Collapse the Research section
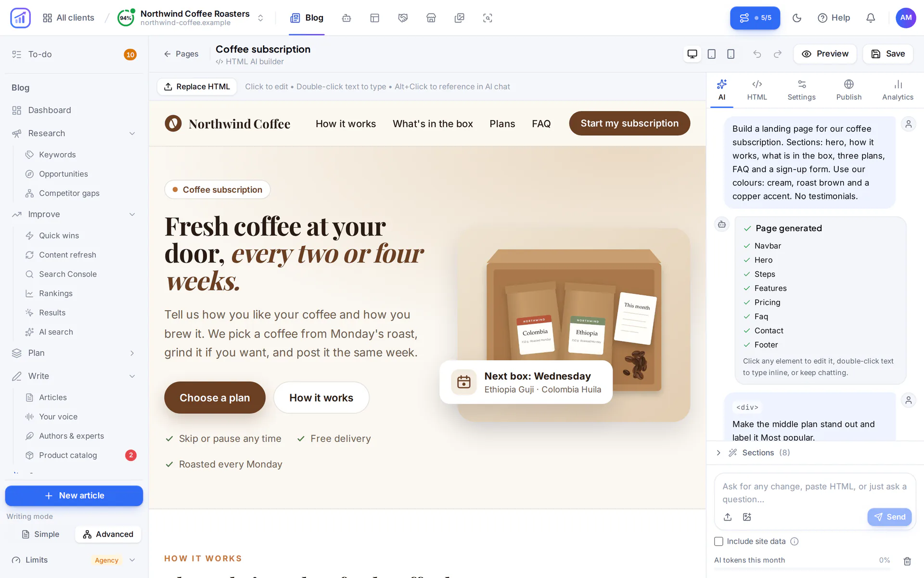 click(74, 133)
